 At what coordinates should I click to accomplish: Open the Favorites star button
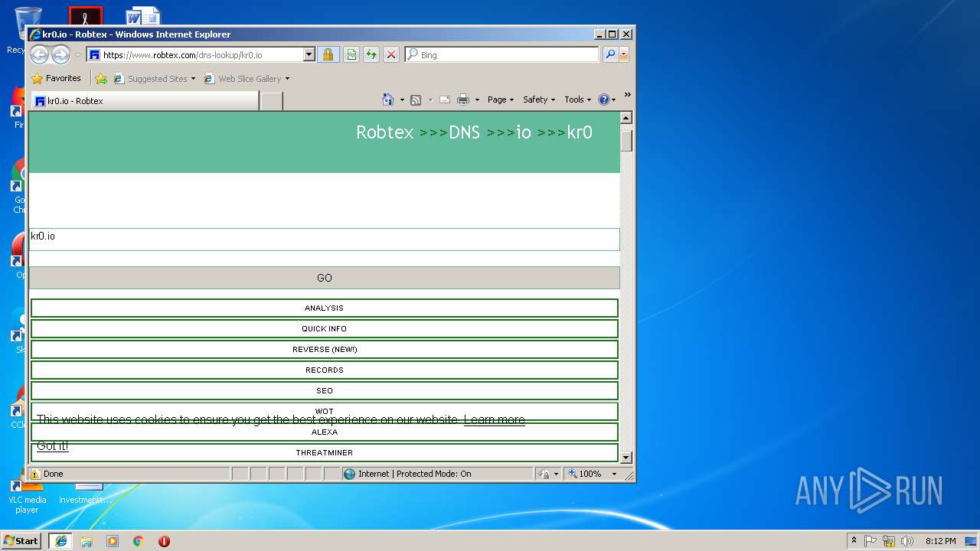56,78
